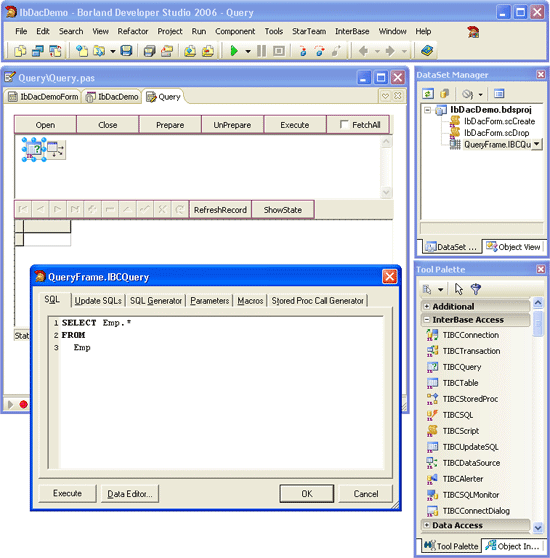Close the QueryFrame.IBCQuery dialog window
550x558 pixels.
pos(390,277)
